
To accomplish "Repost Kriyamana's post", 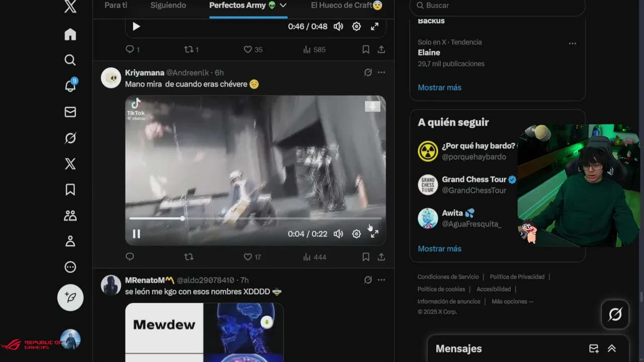I will [x=189, y=257].
